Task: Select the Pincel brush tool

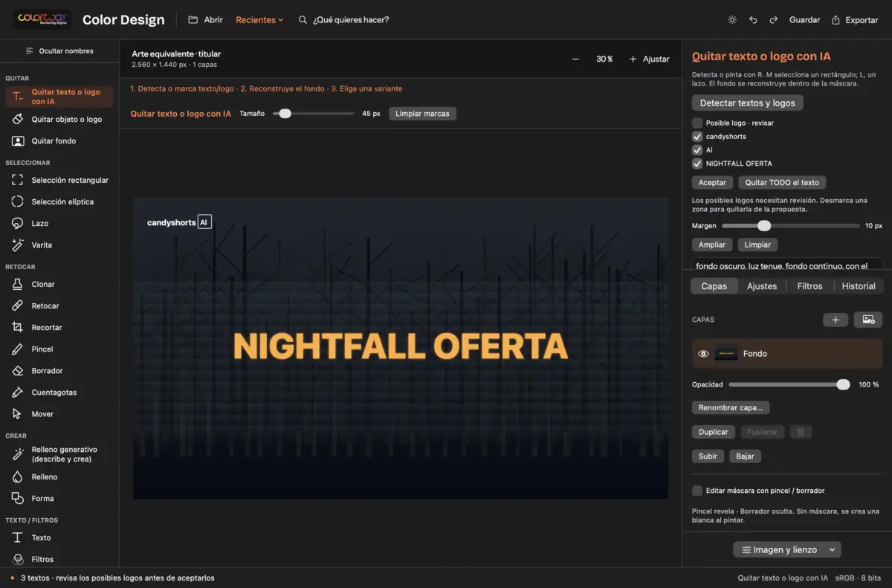Action: [x=59, y=349]
